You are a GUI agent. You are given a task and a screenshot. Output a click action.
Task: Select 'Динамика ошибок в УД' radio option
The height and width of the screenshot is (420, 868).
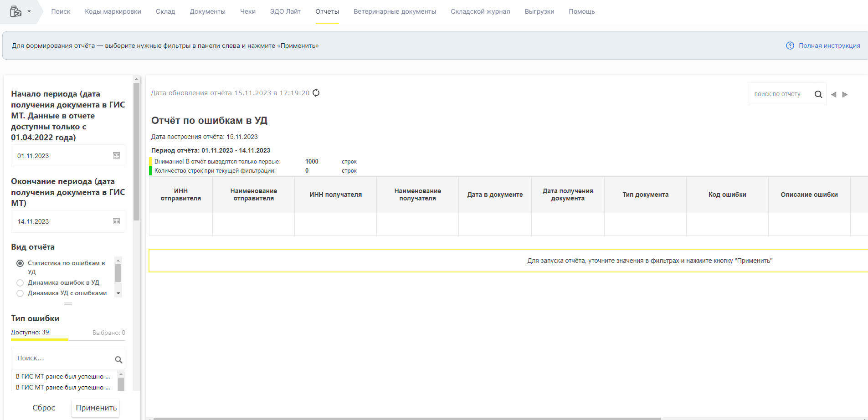(20, 283)
